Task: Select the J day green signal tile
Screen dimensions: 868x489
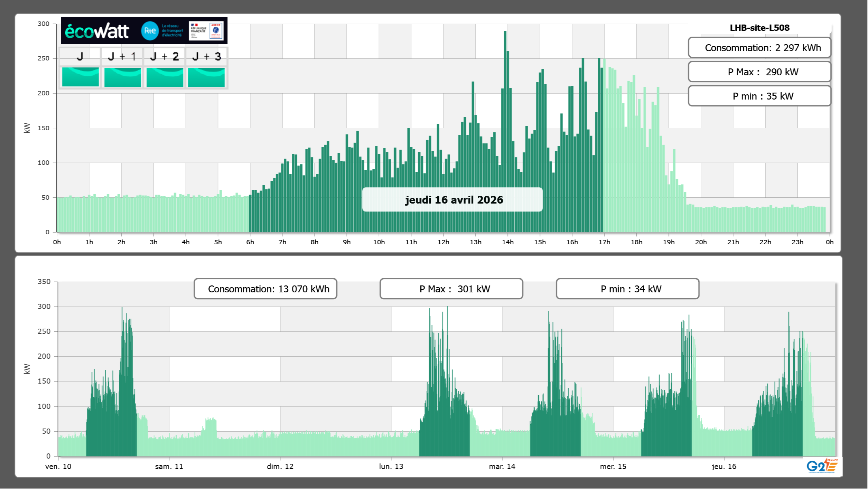Action: [x=80, y=77]
